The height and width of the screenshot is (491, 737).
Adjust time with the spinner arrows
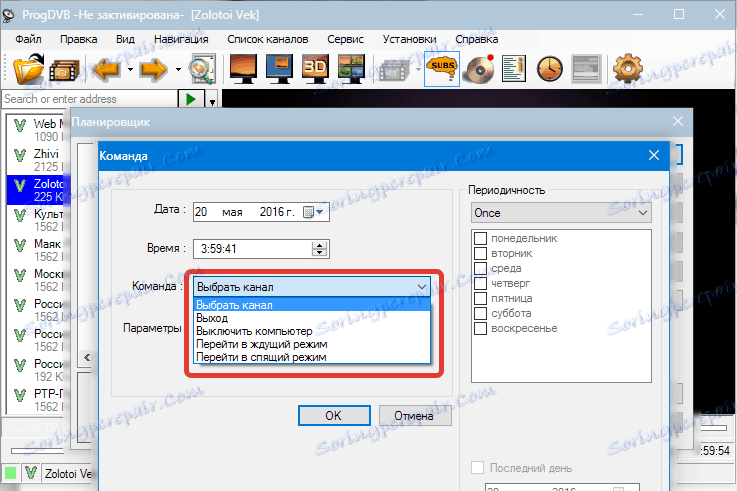coord(320,249)
